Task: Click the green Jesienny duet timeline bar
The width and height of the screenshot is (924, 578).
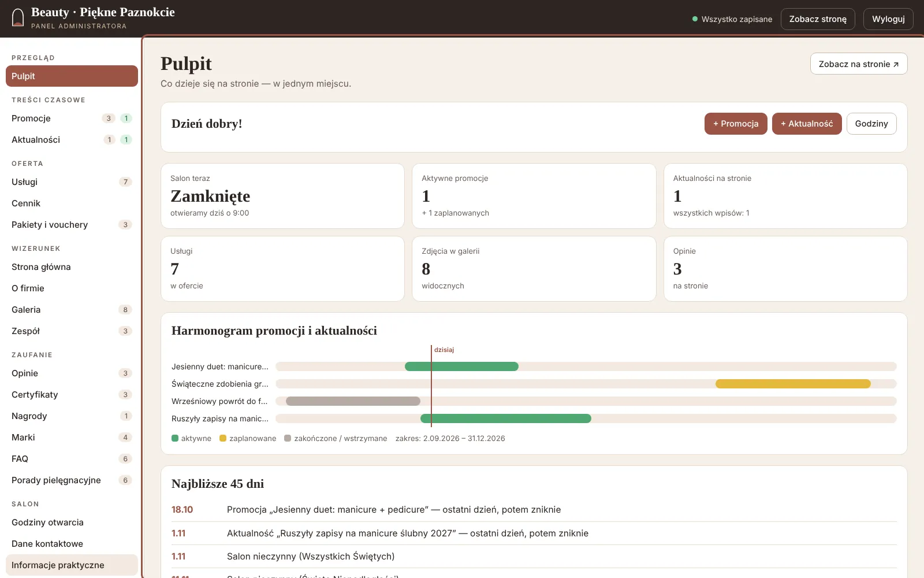Action: click(461, 366)
